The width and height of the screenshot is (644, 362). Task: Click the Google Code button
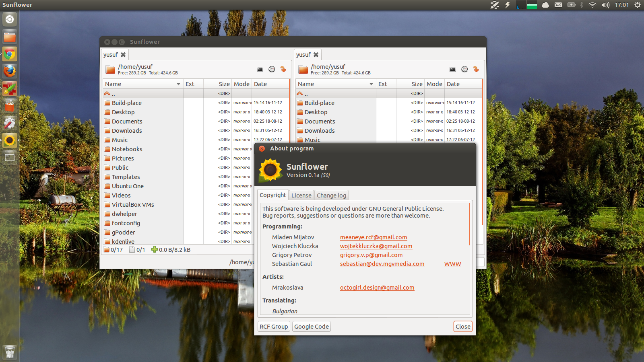(312, 327)
